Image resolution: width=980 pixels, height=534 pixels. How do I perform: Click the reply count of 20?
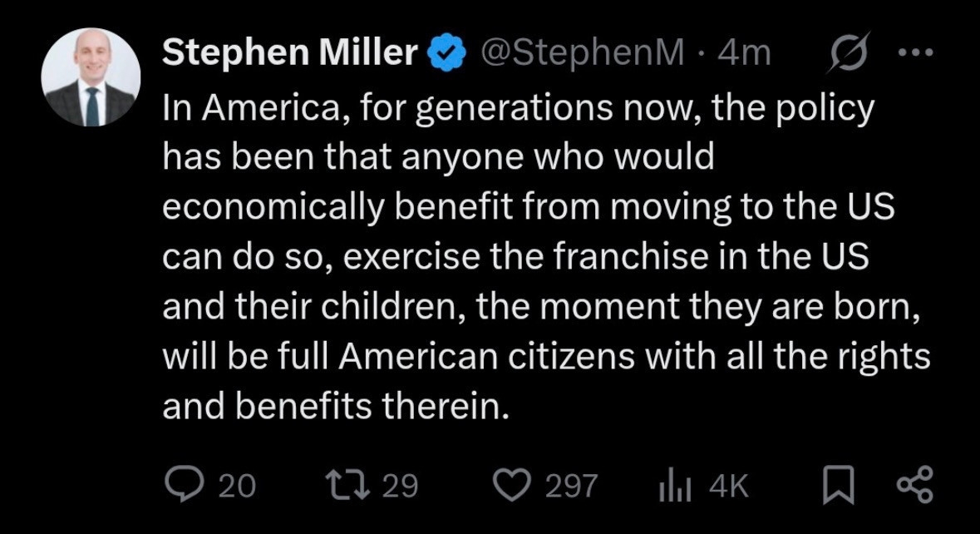coord(237,486)
